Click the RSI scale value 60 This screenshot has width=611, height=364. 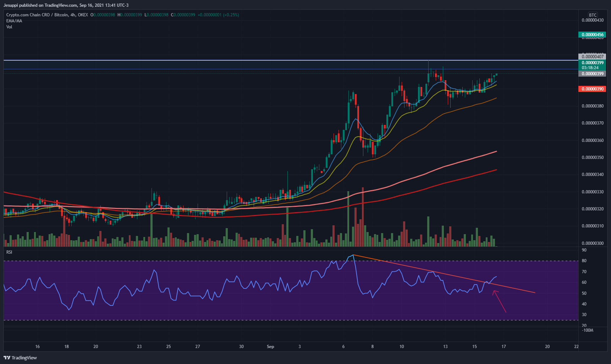[584, 282]
